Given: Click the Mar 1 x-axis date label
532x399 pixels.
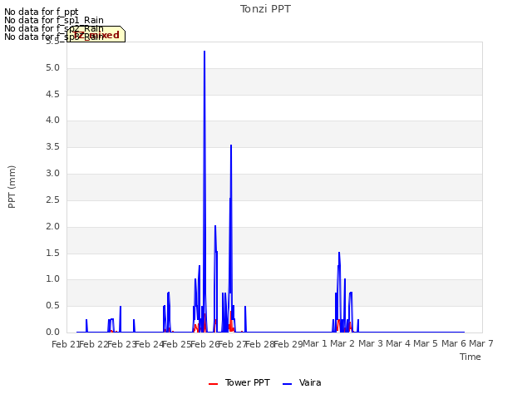Looking at the screenshot, I should coord(315,343).
